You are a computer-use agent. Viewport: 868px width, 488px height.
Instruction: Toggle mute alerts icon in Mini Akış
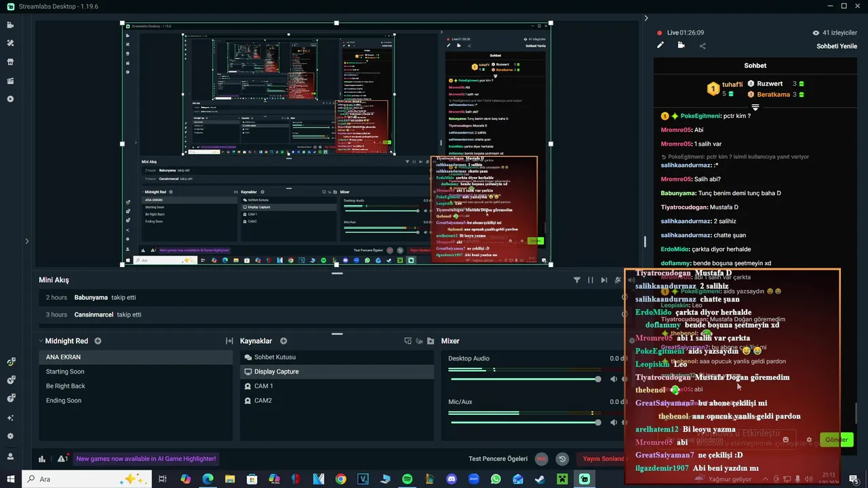[617, 280]
